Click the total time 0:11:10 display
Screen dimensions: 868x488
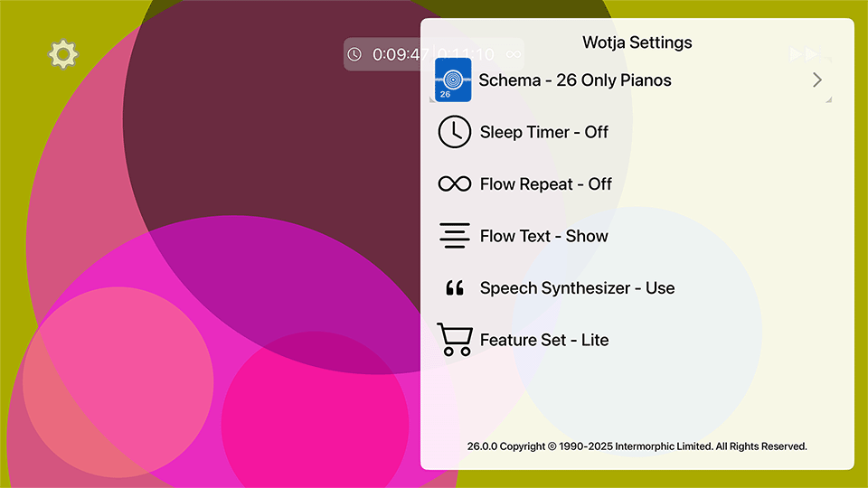466,55
